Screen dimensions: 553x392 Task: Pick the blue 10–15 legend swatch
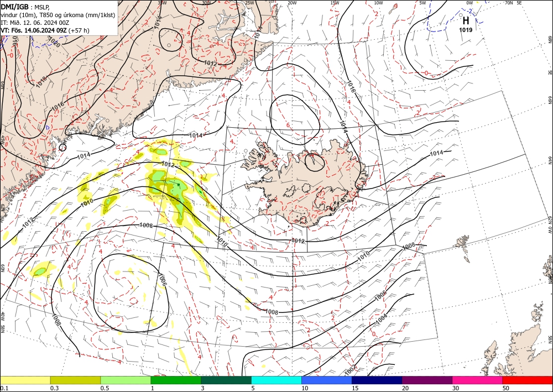pyautogui.click(x=327, y=380)
